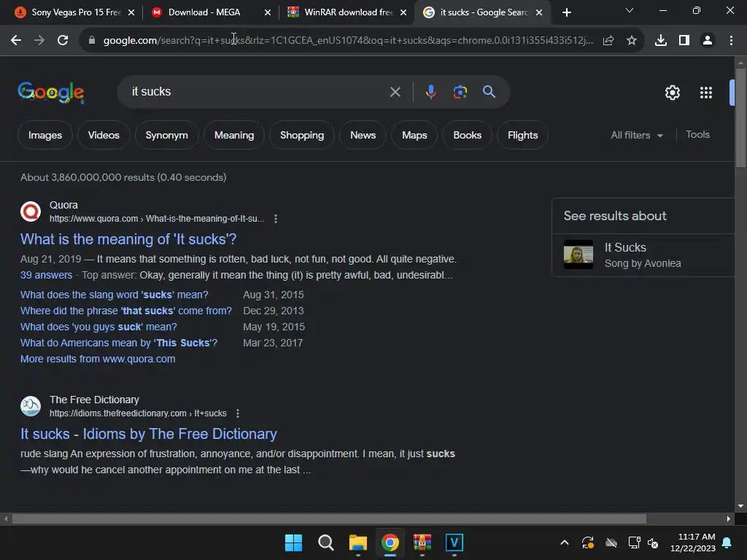This screenshot has height=560, width=747.
Task: Open Chrome three-dot menu
Action: (x=731, y=41)
